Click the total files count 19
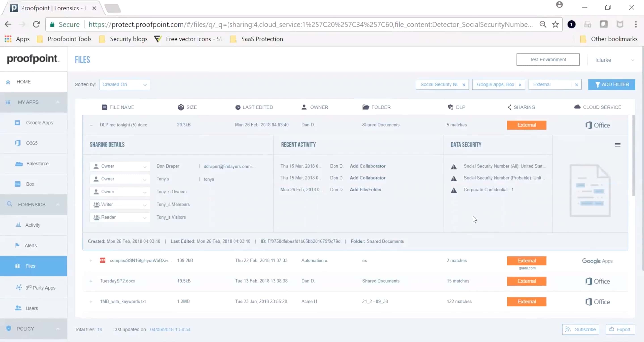This screenshot has width=644, height=342. [x=100, y=329]
